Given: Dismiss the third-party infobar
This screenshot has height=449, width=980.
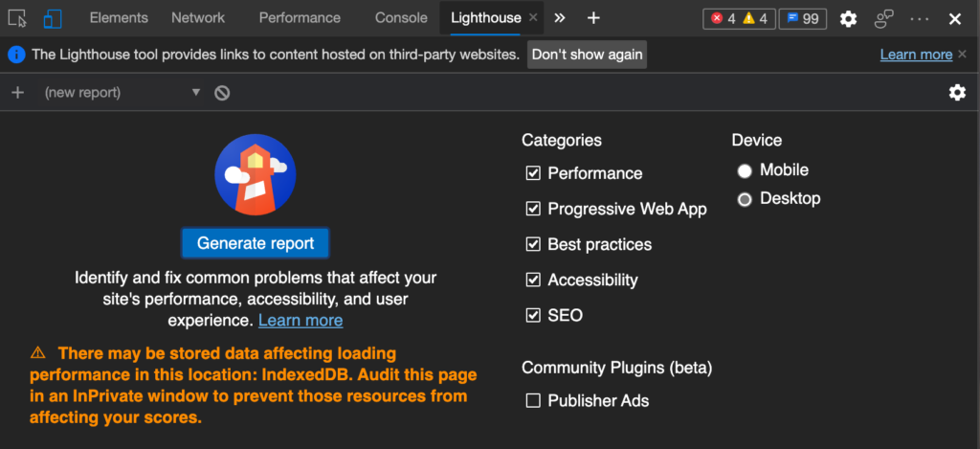Looking at the screenshot, I should (965, 55).
